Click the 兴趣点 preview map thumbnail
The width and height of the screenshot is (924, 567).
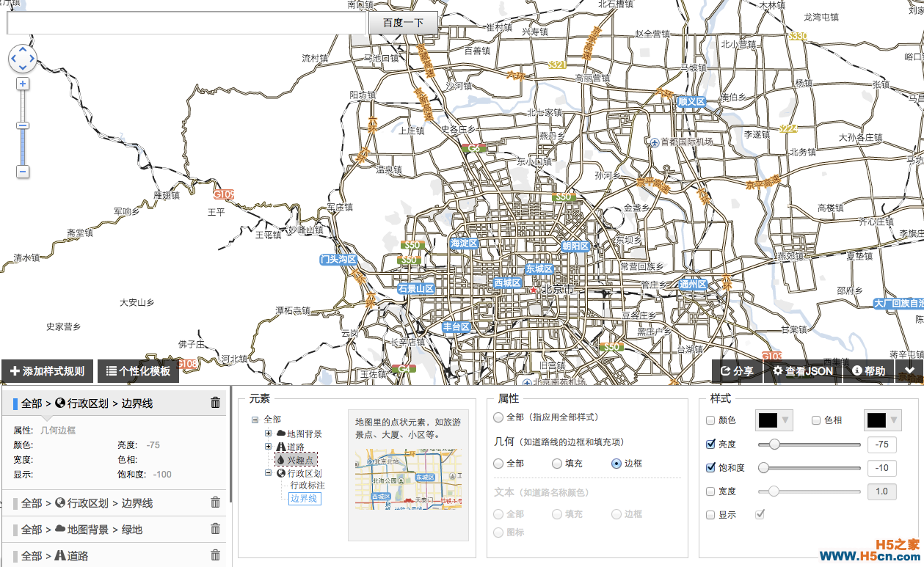408,479
